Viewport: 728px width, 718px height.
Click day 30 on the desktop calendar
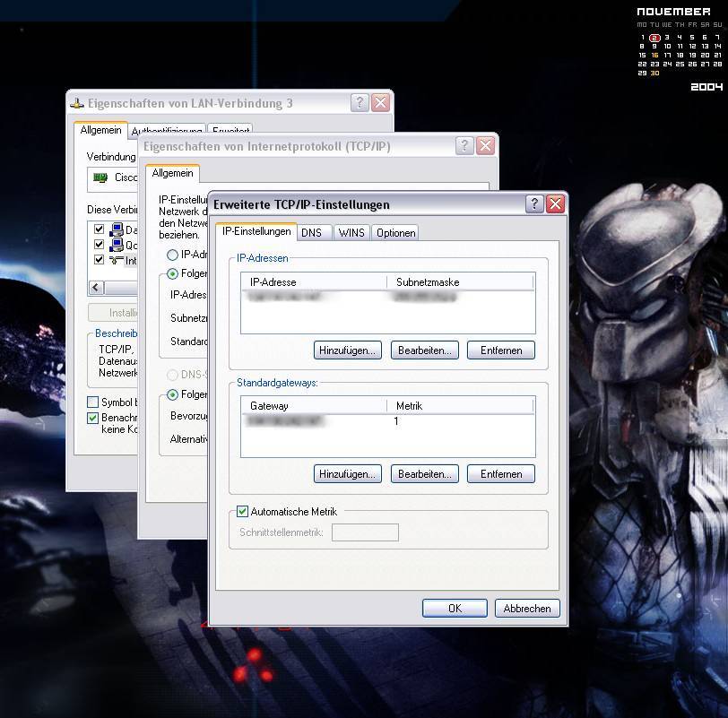pyautogui.click(x=654, y=73)
